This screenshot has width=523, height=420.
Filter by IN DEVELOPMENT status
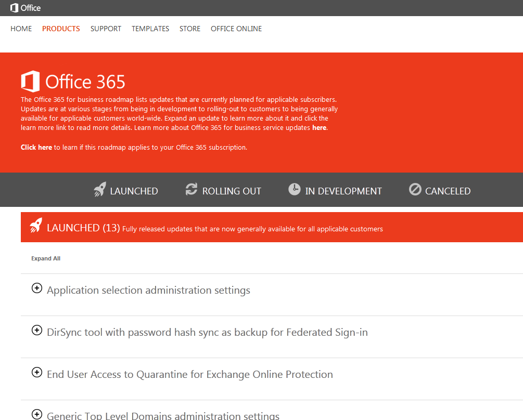(343, 191)
